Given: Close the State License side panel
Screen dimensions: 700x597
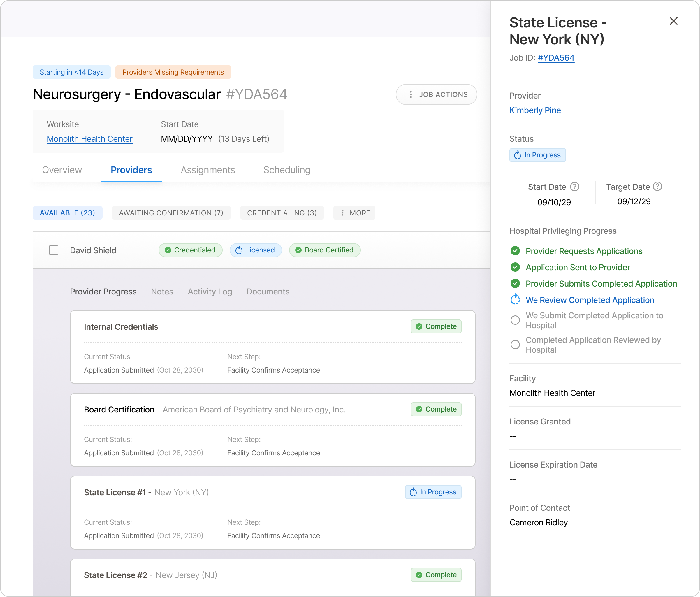Looking at the screenshot, I should click(673, 21).
